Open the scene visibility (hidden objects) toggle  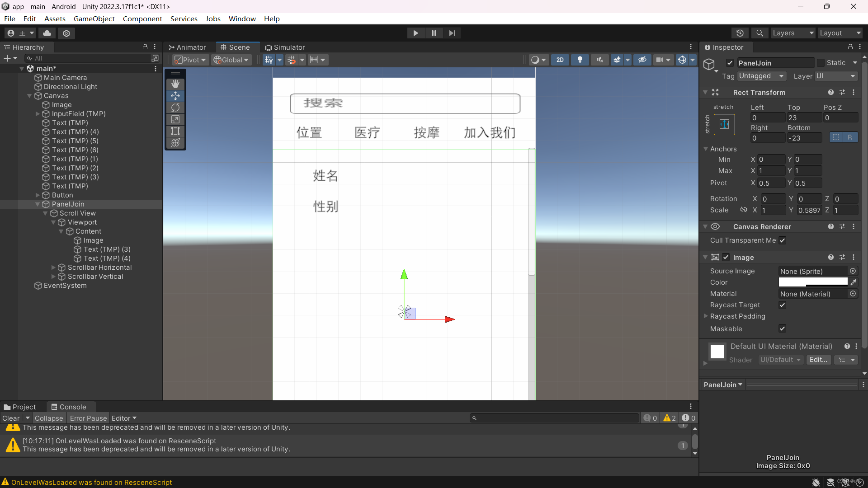642,60
